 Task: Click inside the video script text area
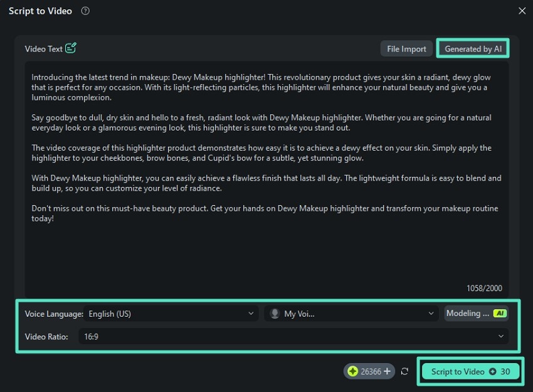point(266,179)
